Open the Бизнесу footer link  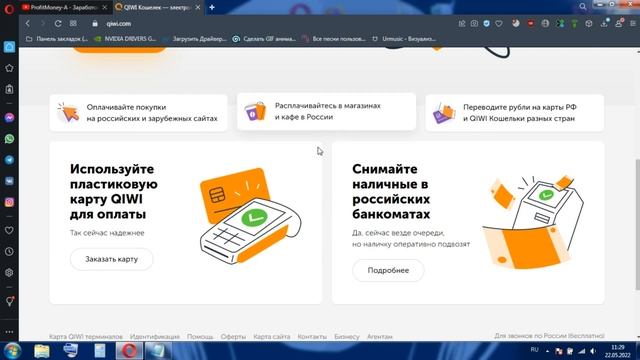tap(347, 337)
